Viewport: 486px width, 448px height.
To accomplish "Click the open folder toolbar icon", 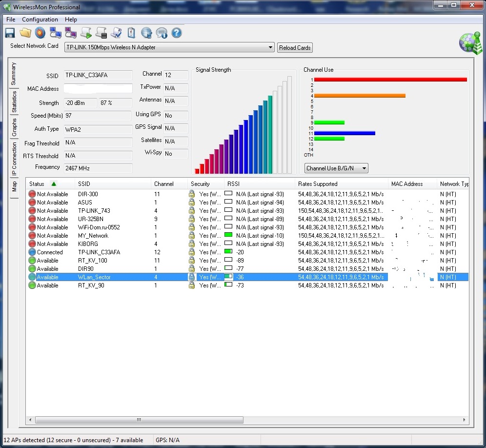I will [x=25, y=33].
